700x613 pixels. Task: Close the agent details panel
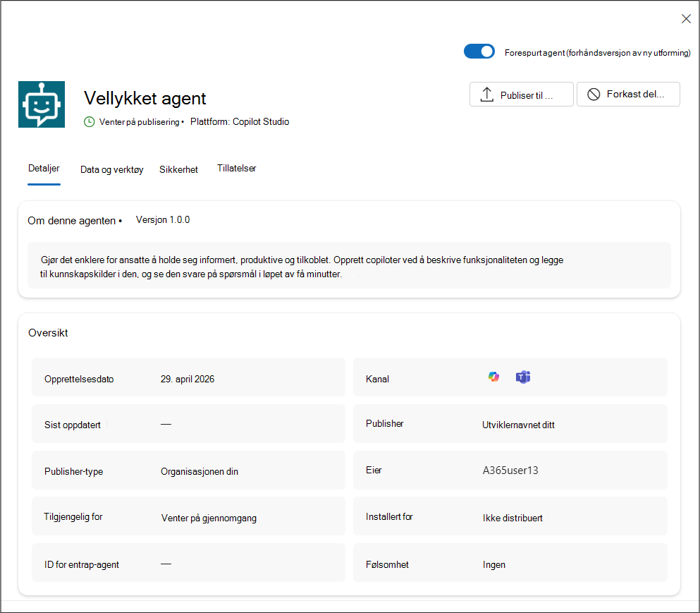(686, 19)
